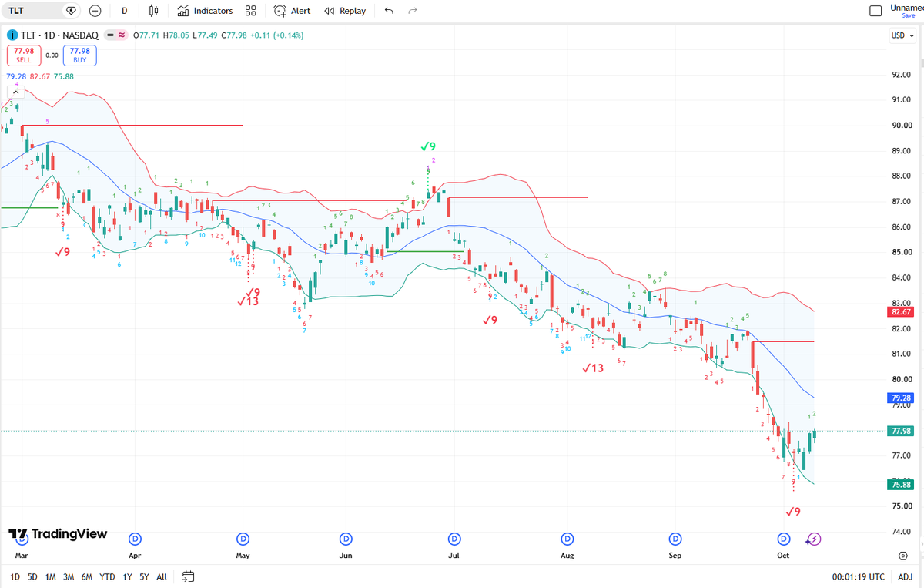Viewport: 924px width, 588px height.
Task: Set the range to 5Y
Action: pyautogui.click(x=144, y=576)
